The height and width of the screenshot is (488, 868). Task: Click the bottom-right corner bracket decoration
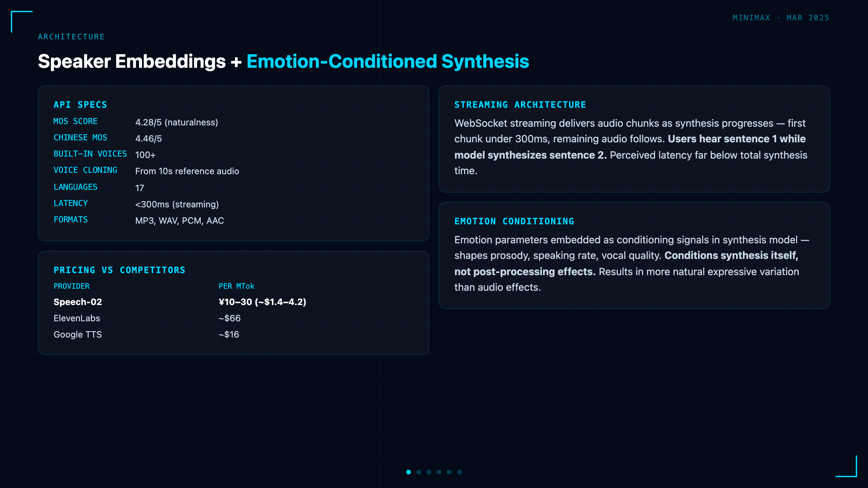(x=846, y=466)
